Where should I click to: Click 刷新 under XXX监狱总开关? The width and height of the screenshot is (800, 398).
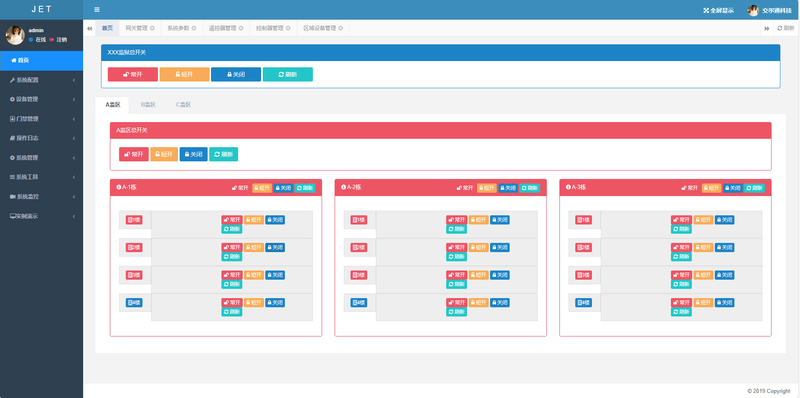(x=288, y=74)
